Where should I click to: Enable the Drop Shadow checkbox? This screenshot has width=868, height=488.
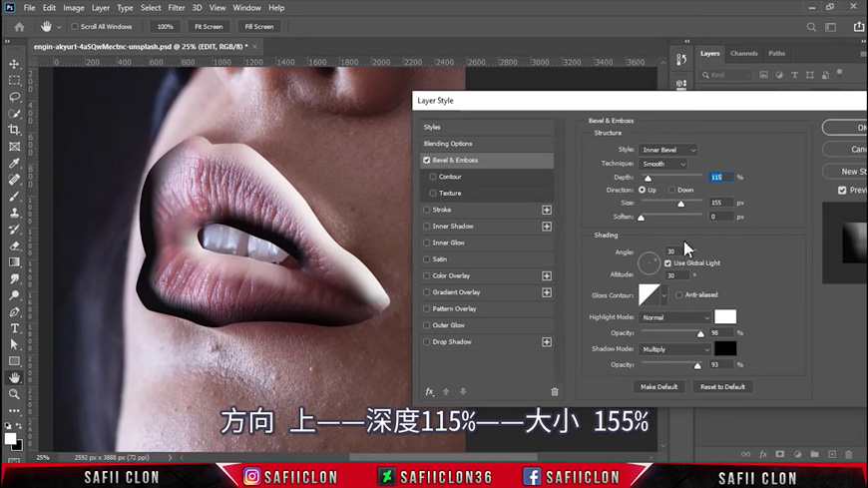click(x=427, y=342)
